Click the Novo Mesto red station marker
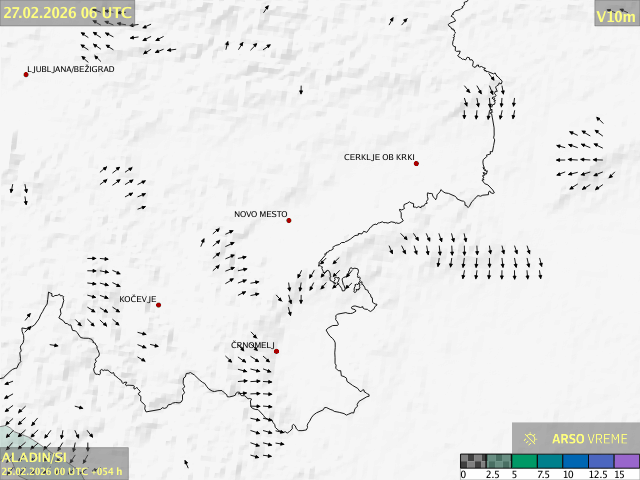This screenshot has height=480, width=640. tap(289, 220)
